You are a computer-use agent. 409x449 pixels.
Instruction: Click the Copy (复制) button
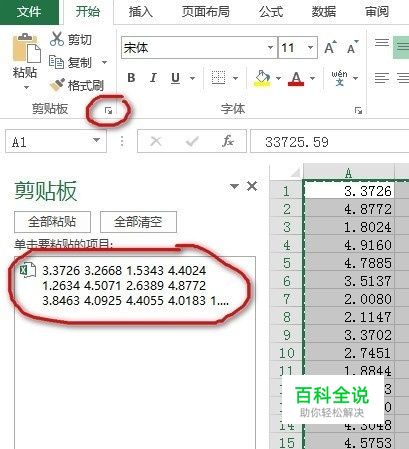[70, 62]
